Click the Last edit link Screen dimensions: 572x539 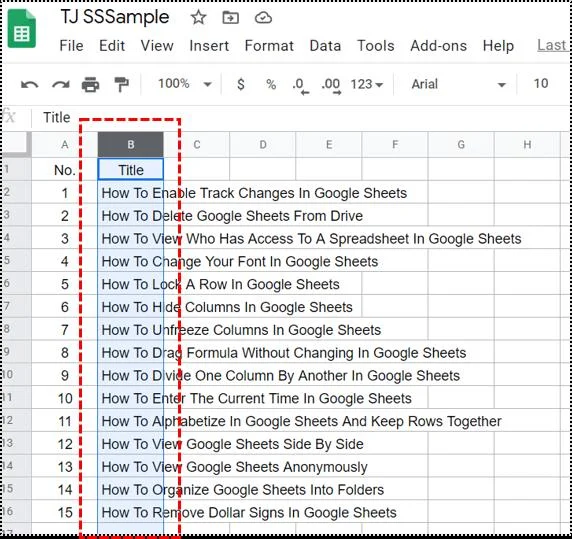[x=552, y=45]
